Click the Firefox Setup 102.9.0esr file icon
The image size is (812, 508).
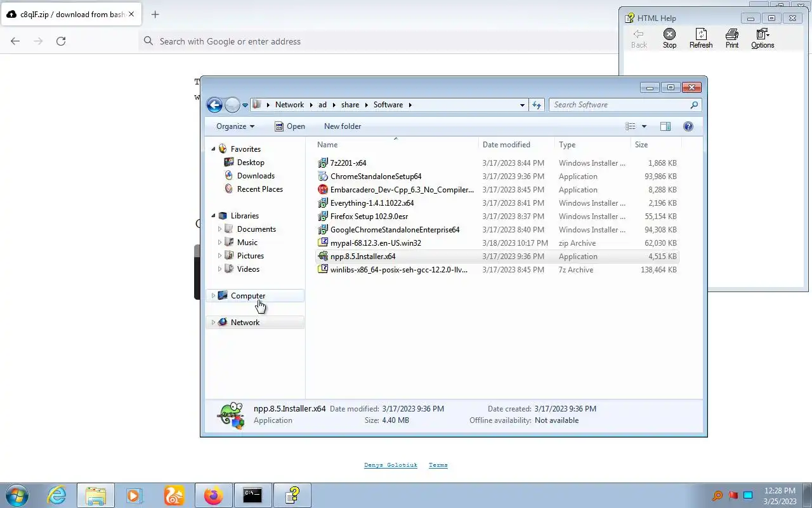point(323,217)
